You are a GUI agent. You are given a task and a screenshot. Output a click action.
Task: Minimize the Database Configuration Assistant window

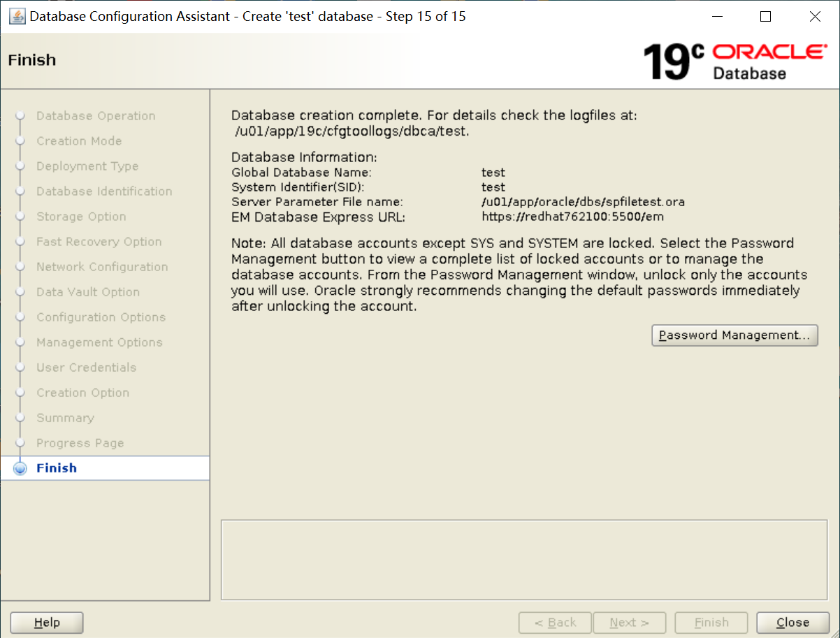pos(716,17)
